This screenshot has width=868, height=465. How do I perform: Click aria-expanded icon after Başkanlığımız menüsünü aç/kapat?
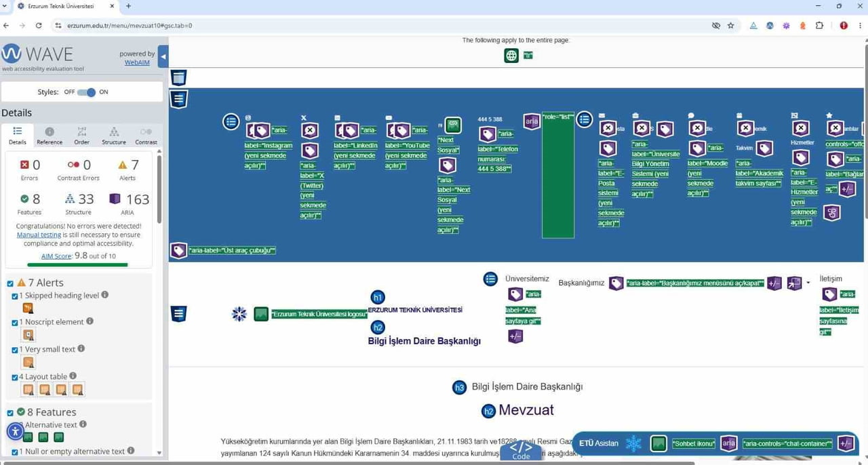tap(774, 283)
